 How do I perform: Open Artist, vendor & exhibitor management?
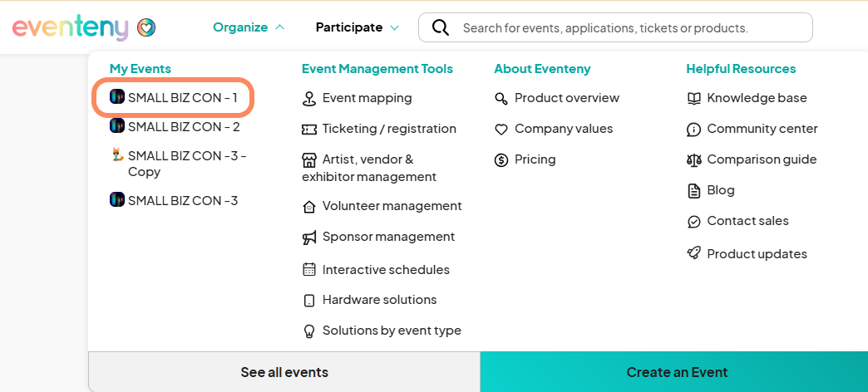pyautogui.click(x=369, y=168)
